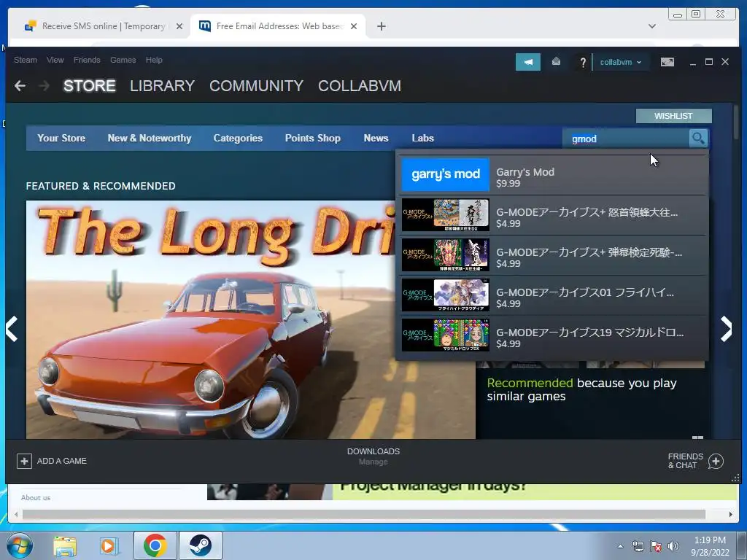Open the Help menu
Viewport: 747px width, 560px height.
(154, 60)
